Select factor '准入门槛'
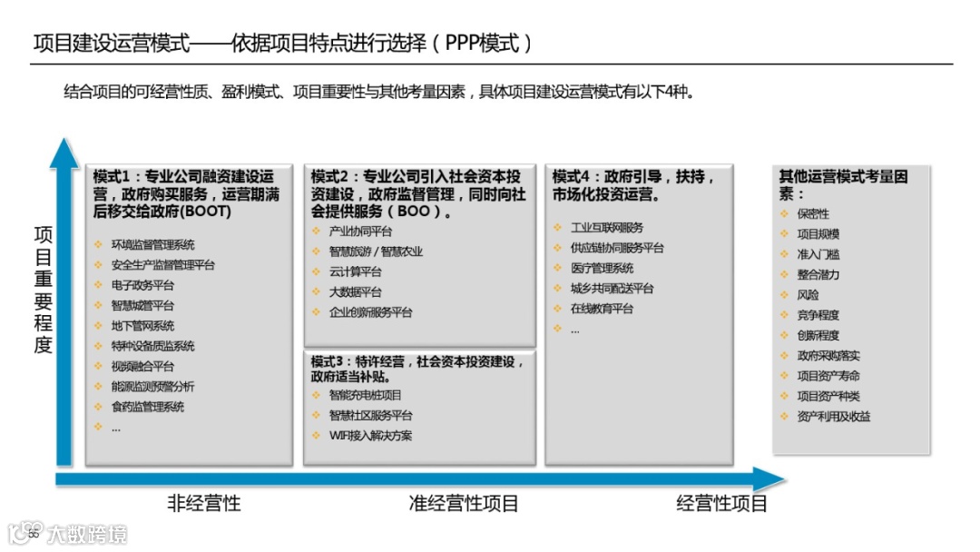This screenshot has width=980, height=552. tap(818, 254)
